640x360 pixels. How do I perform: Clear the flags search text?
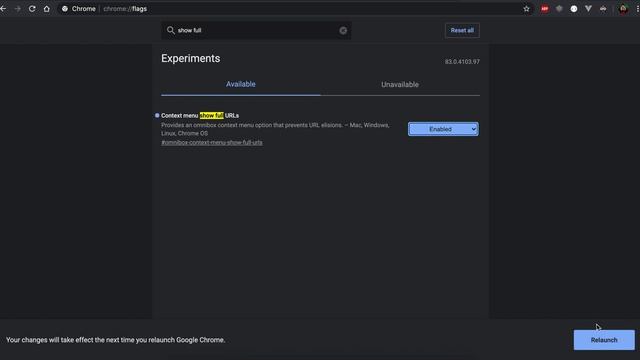[x=343, y=31]
